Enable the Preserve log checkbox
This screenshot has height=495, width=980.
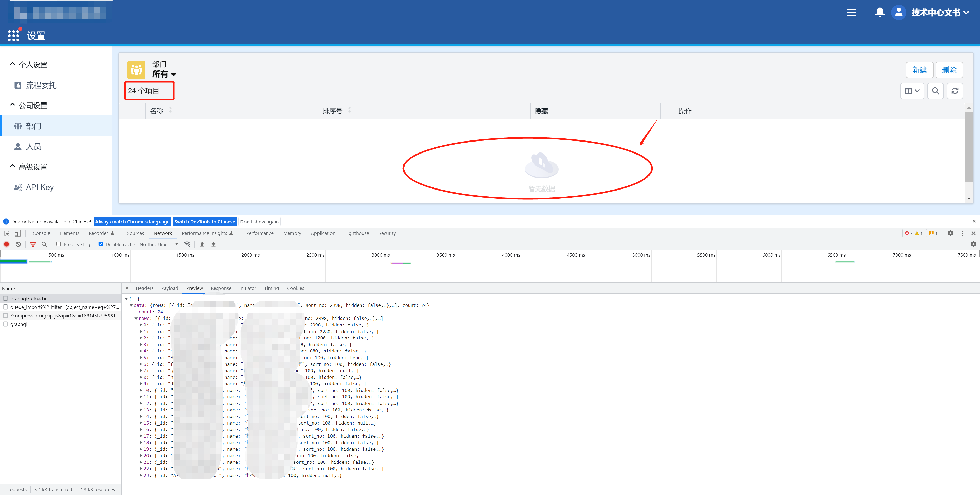(59, 244)
